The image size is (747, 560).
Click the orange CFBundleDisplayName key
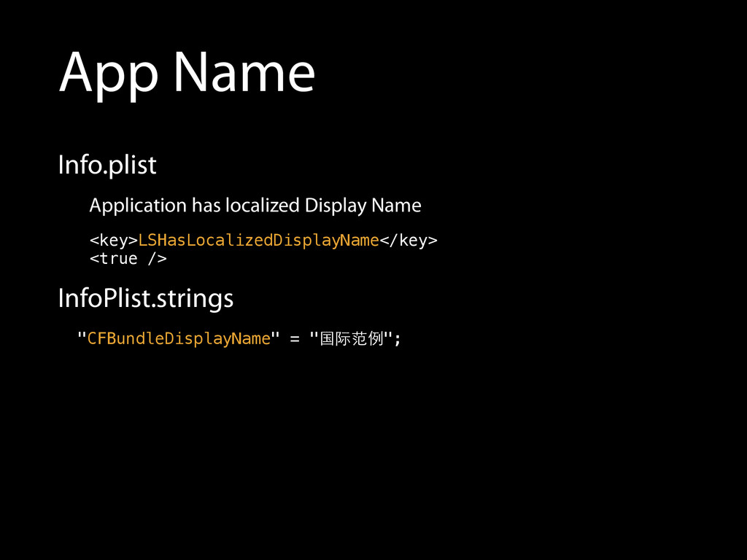pyautogui.click(x=179, y=338)
